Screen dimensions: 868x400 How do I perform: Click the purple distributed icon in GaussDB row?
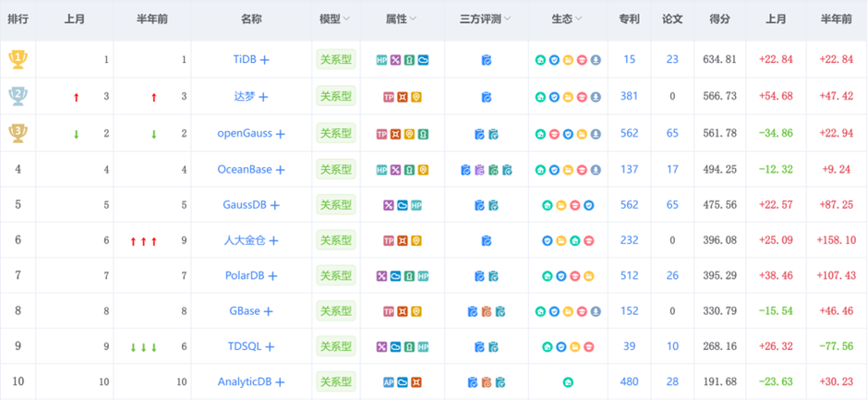(x=389, y=205)
